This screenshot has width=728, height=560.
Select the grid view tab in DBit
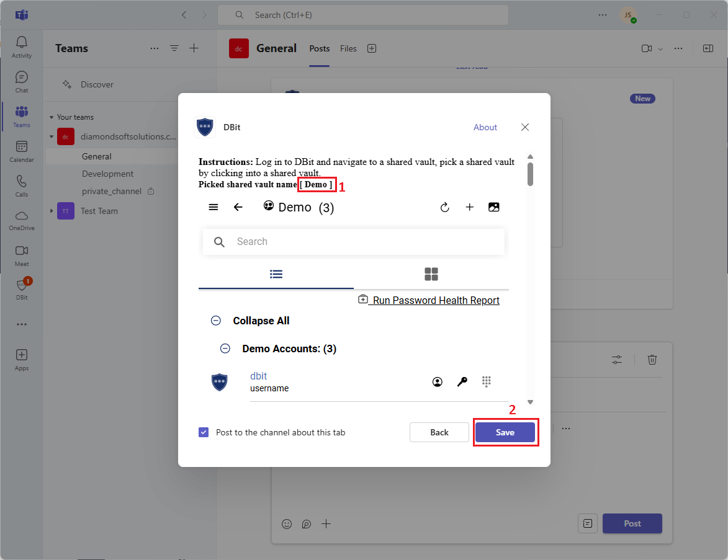(431, 274)
